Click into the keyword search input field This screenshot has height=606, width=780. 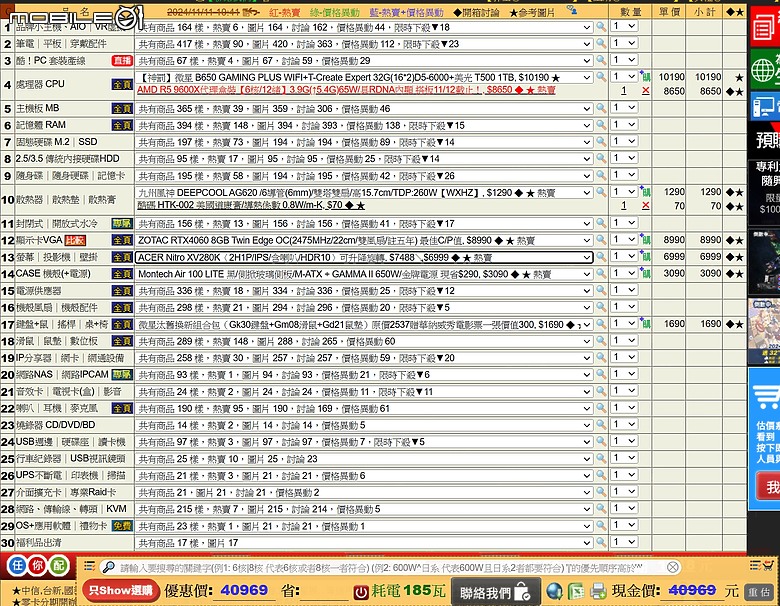click(390, 567)
